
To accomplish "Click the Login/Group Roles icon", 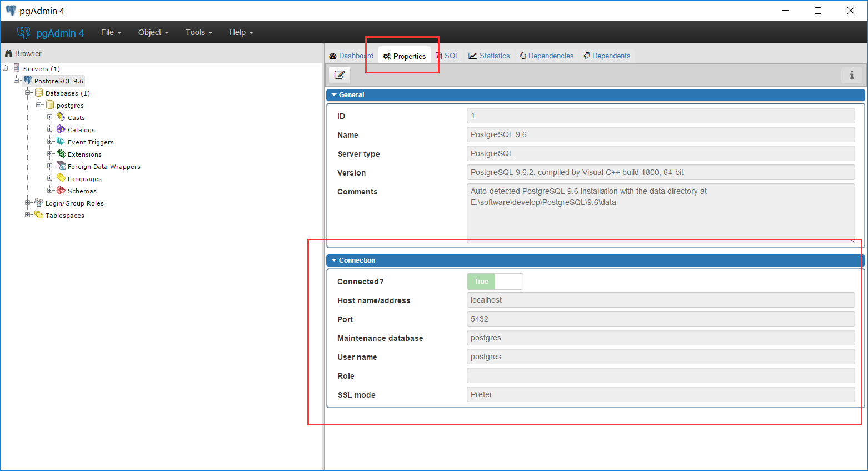I will (x=39, y=203).
